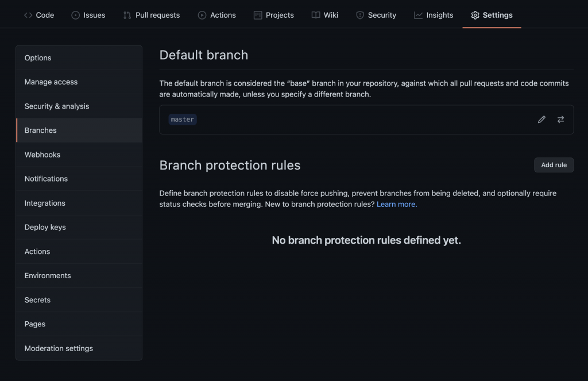Open the Code tab
The height and width of the screenshot is (381, 588).
coord(39,15)
